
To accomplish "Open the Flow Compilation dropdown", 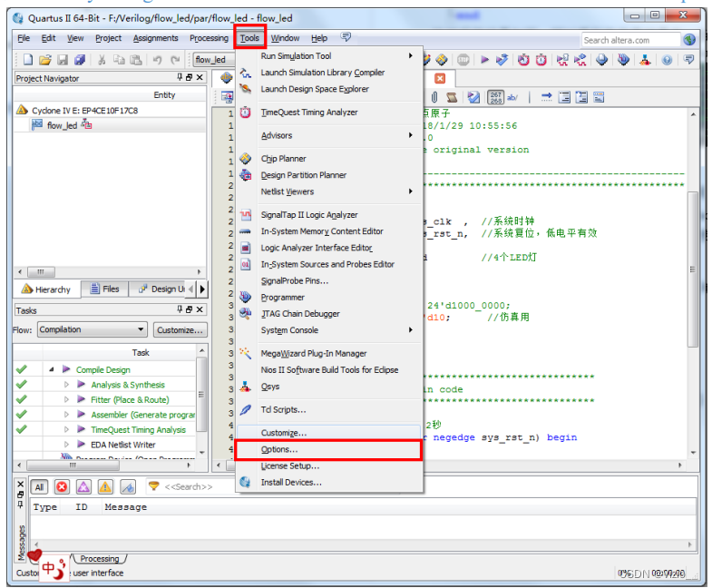I will tap(93, 329).
